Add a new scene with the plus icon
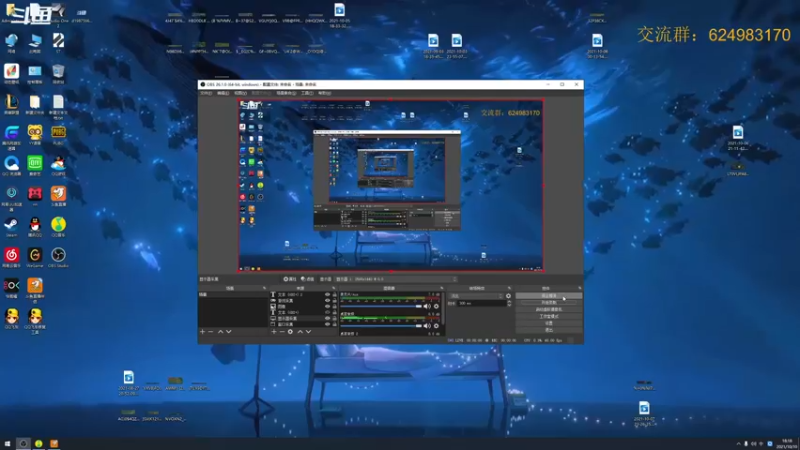800x450 pixels. [203, 332]
